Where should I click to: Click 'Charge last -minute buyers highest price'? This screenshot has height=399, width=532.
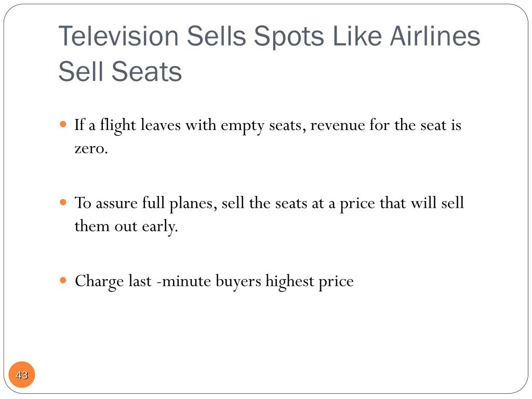(214, 282)
